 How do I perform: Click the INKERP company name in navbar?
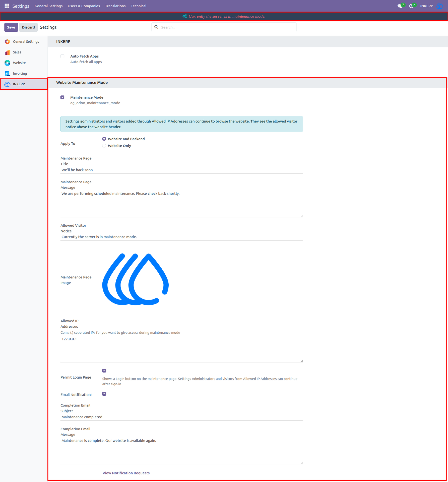(x=426, y=6)
